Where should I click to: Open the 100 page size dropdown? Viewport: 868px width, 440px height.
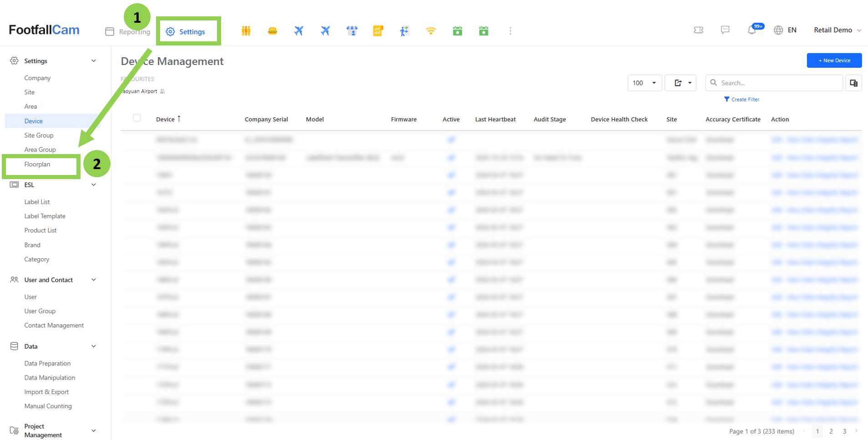(x=644, y=83)
